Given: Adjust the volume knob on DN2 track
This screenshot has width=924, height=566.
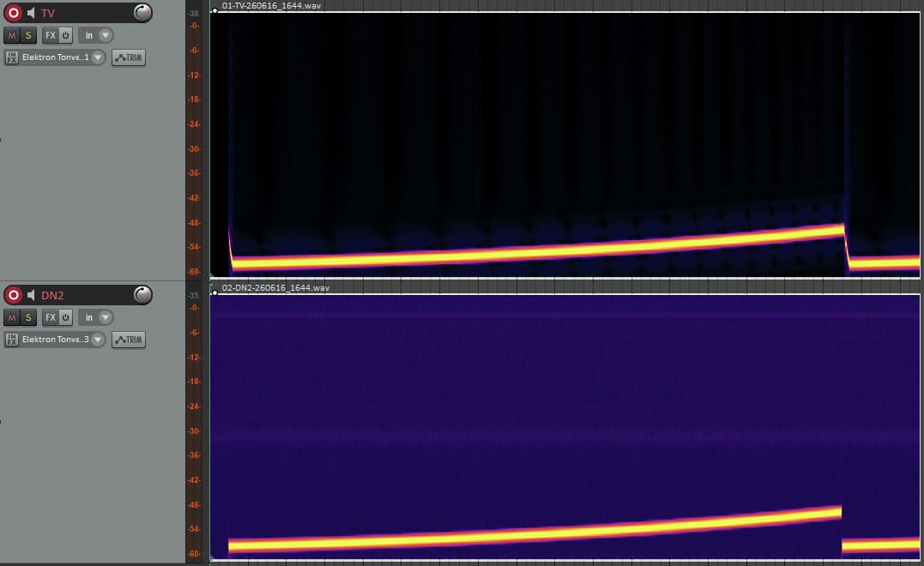Looking at the screenshot, I should (x=142, y=294).
